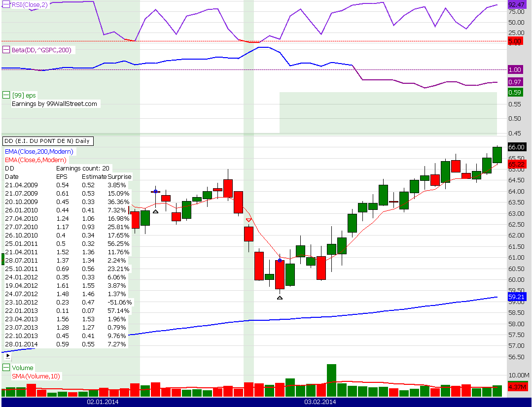Click gray up-triangle marker near 63.00 price

tap(155, 211)
